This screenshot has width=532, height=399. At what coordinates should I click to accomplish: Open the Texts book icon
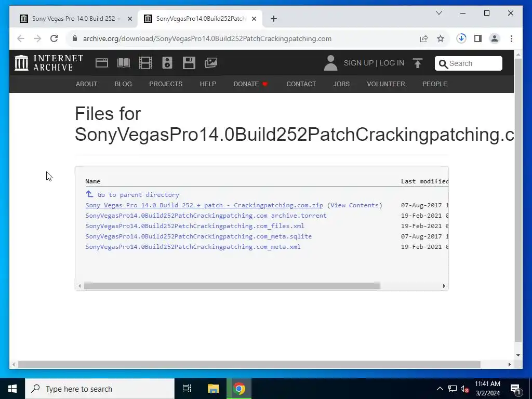tap(124, 63)
